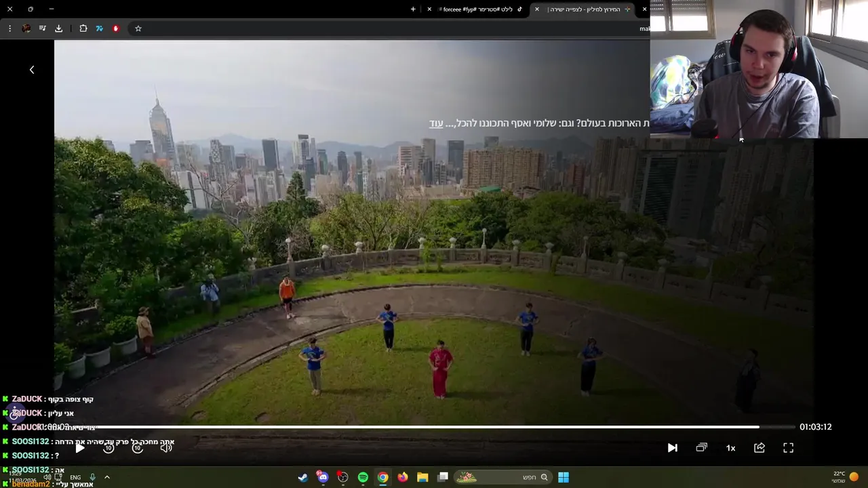Click the red extension icon in toolbar
868x488 pixels.
pyautogui.click(x=116, y=28)
